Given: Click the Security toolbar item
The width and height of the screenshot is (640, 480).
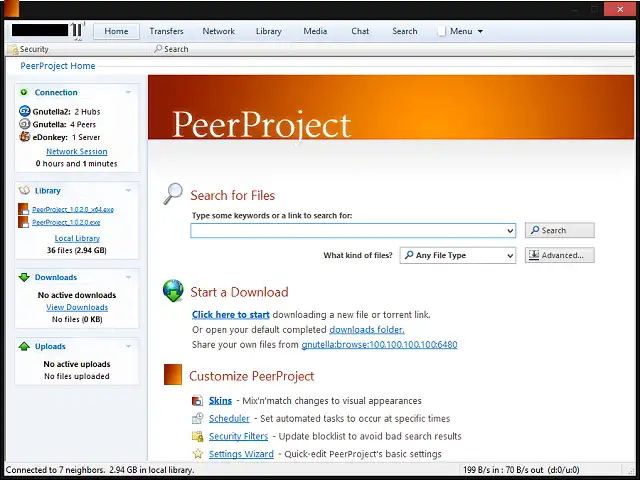Looking at the screenshot, I should [28, 49].
